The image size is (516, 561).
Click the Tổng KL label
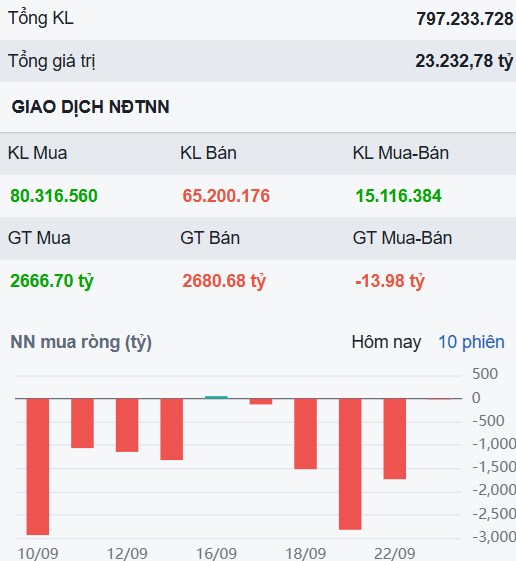41,19
